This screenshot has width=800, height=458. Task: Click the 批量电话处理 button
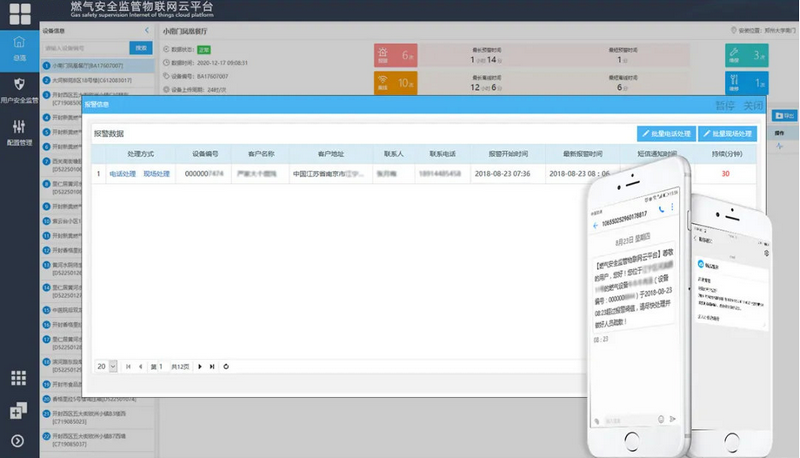tap(665, 133)
